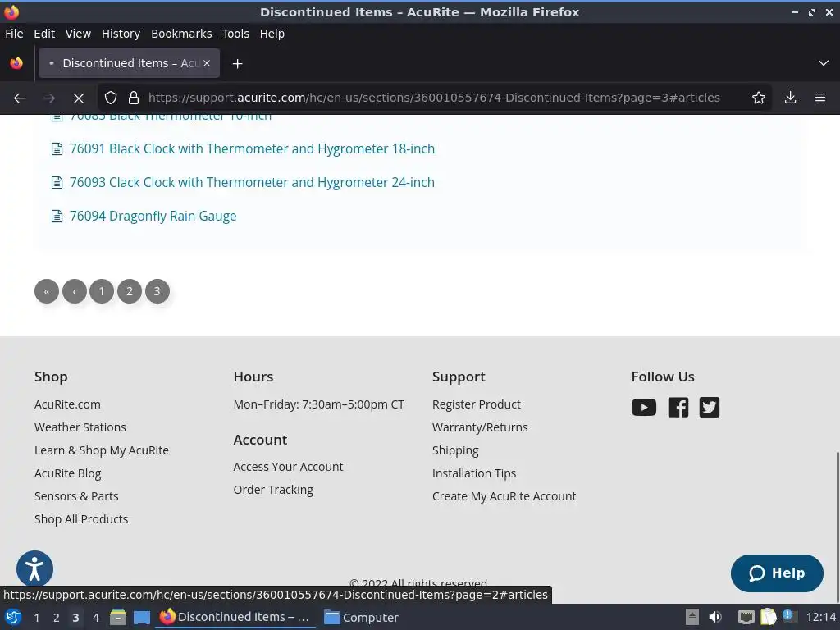840x630 pixels.
Task: Switch to workspace 2 in taskbar
Action: (57, 618)
